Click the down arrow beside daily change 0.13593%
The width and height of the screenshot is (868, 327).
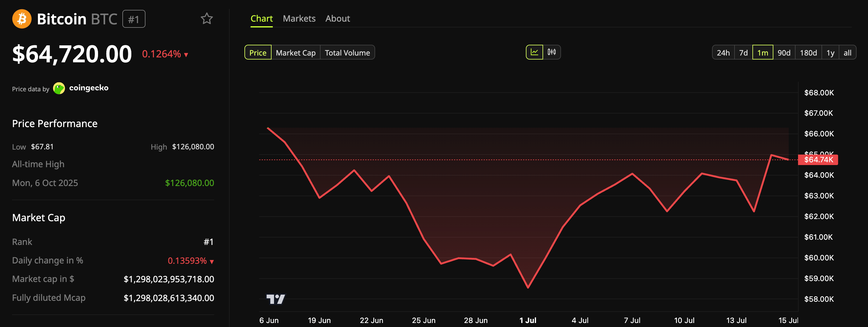pos(212,262)
